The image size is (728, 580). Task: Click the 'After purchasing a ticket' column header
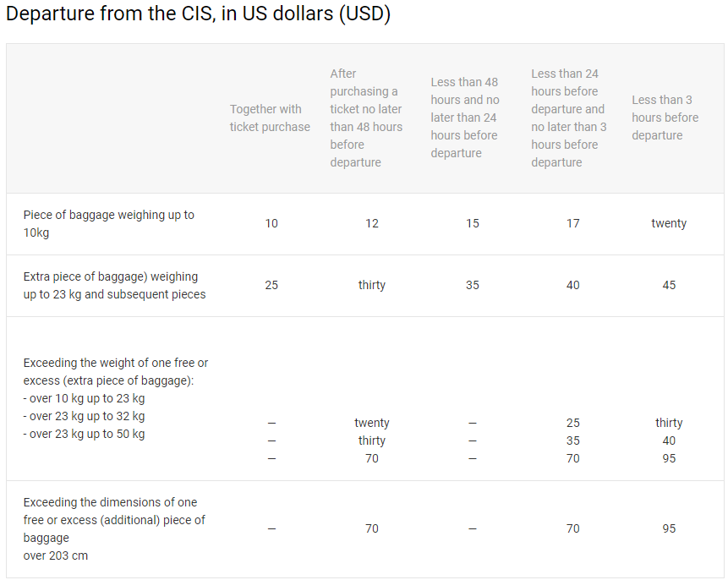pos(366,118)
